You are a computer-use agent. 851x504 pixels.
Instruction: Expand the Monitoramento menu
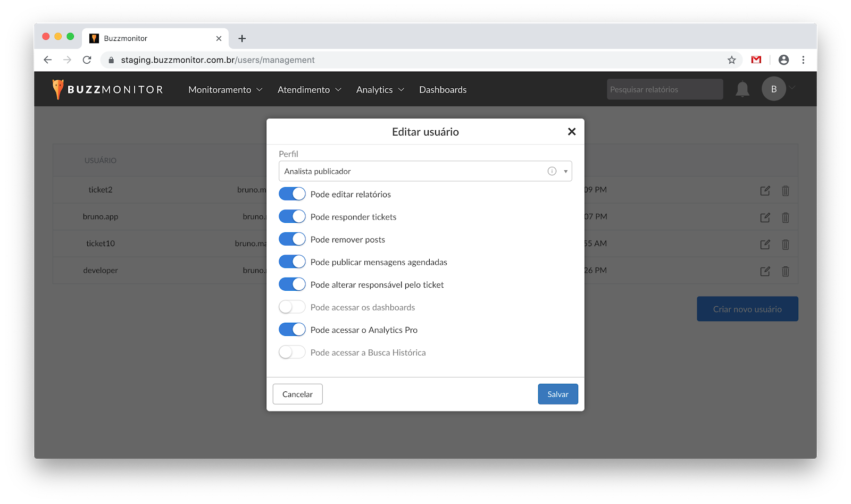pos(225,90)
